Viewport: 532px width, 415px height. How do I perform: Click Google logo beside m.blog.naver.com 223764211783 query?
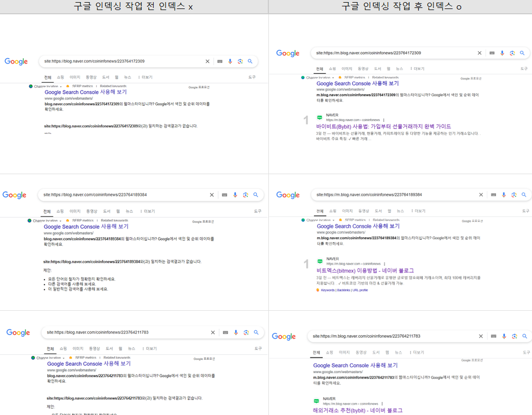(x=284, y=336)
